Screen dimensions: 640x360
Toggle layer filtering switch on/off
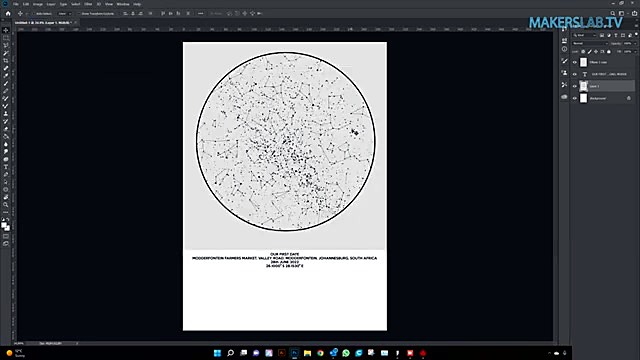pyautogui.click(x=636, y=35)
